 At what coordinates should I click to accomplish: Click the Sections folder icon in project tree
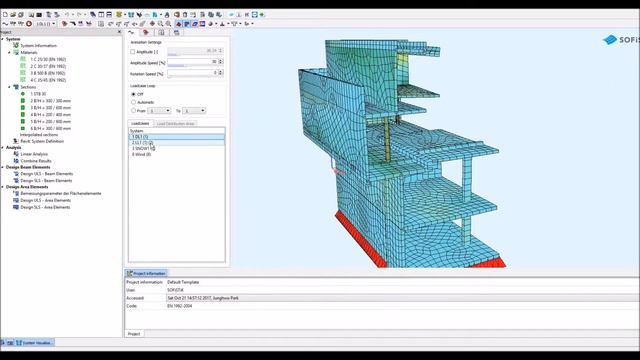[x=16, y=87]
